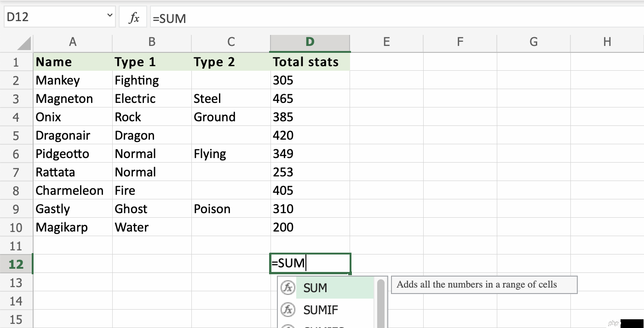
Task: Click the cell with value 420
Action: pos(310,136)
